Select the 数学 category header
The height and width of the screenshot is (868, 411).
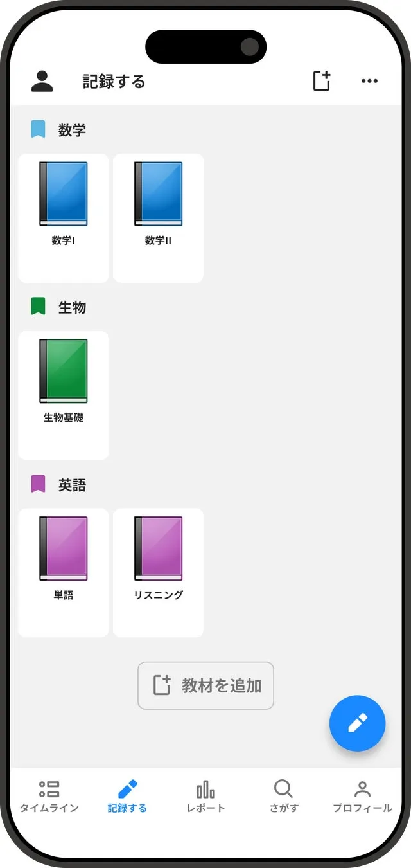(71, 130)
